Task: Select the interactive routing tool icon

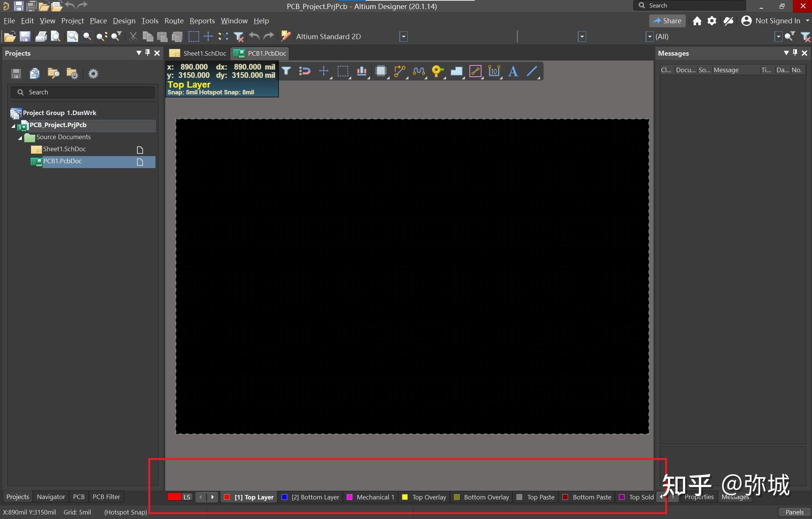Action: [x=399, y=71]
